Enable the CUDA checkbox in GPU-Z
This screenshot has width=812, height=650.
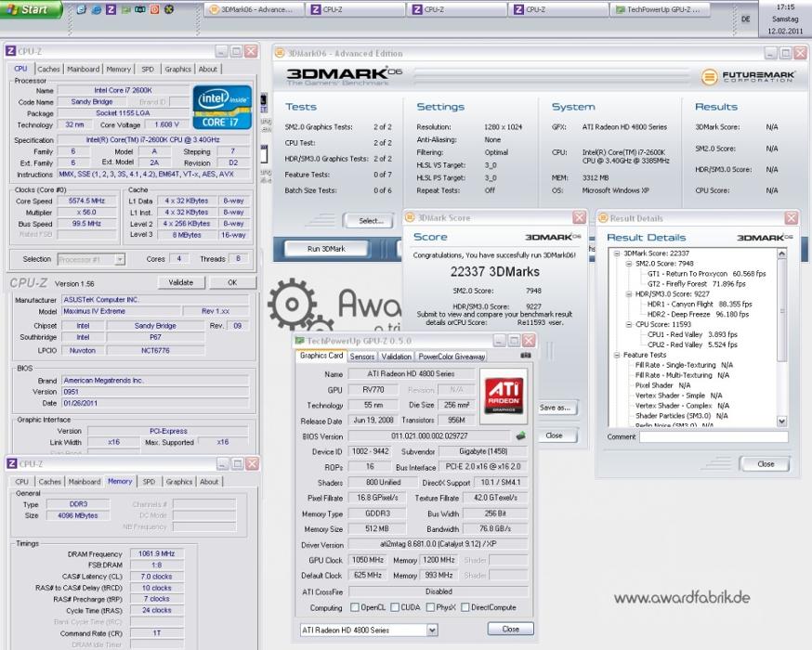(x=395, y=607)
